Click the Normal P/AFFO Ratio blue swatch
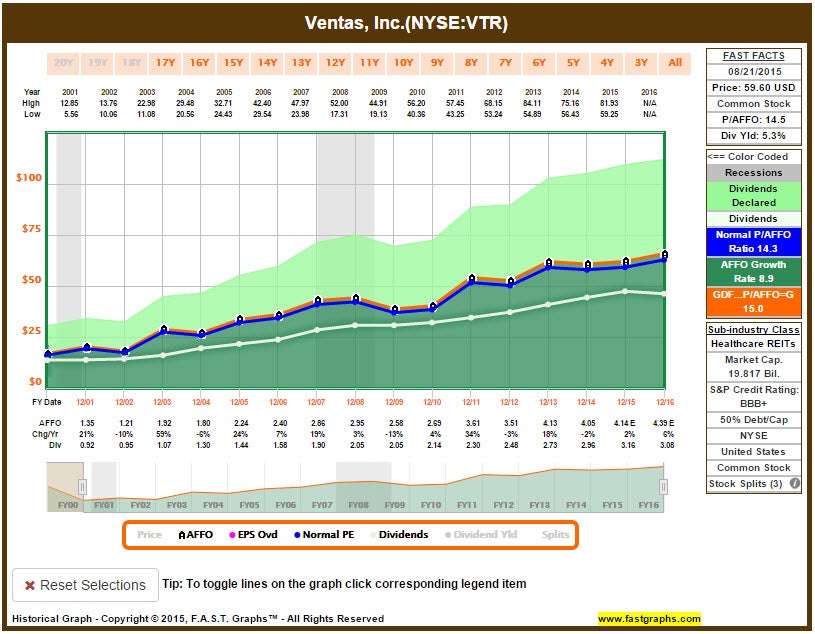 click(754, 242)
